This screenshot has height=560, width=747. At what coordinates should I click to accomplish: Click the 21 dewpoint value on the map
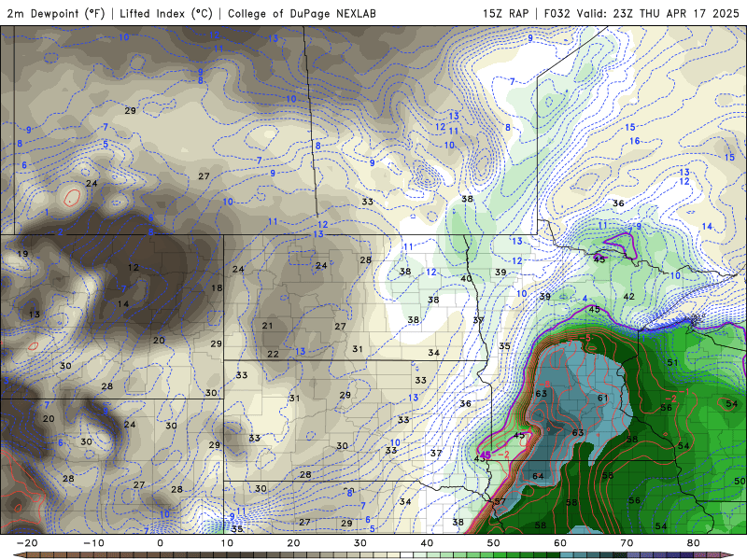pos(267,326)
